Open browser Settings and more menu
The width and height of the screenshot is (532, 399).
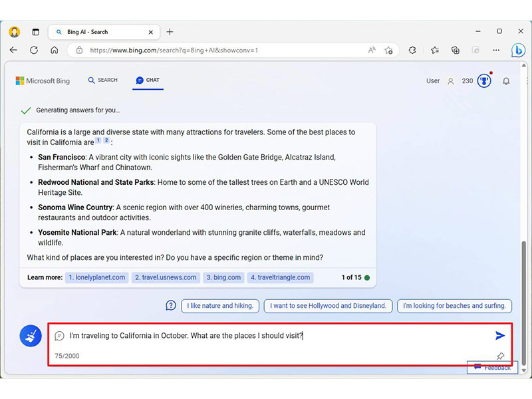click(x=496, y=51)
